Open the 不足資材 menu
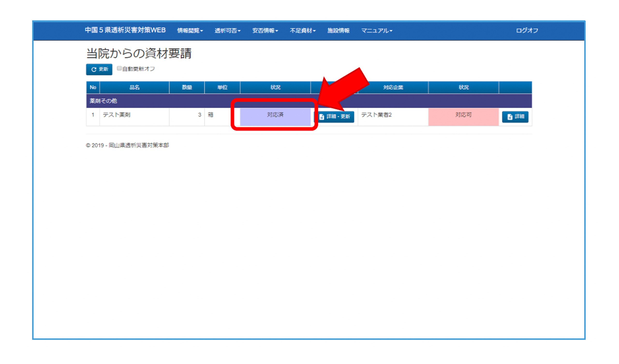 point(303,30)
